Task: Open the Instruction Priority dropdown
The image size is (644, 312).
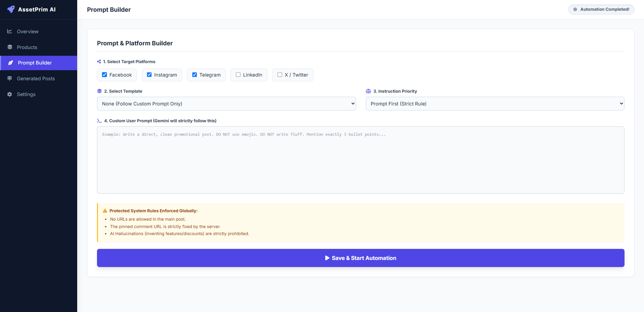Action: (495, 104)
